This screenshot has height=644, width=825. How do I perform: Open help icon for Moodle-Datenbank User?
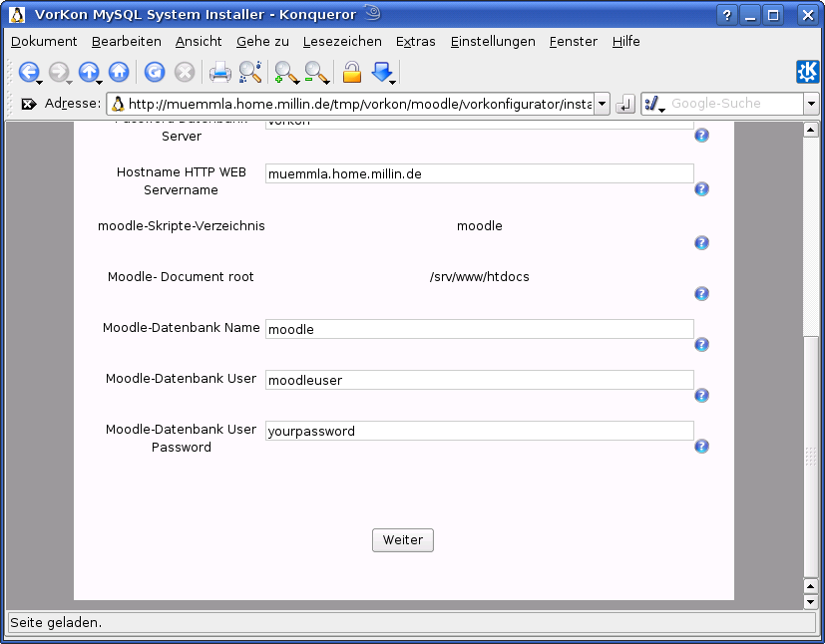(701, 395)
